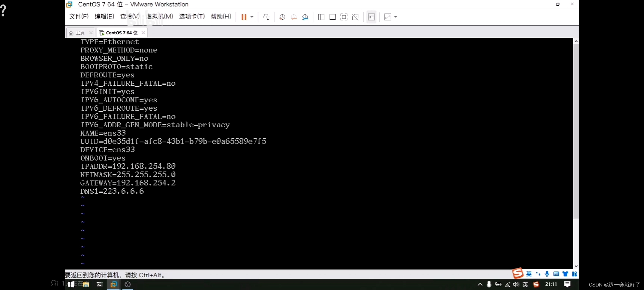Close the CentOS 7 64 位 tab
The height and width of the screenshot is (290, 644).
point(143,33)
